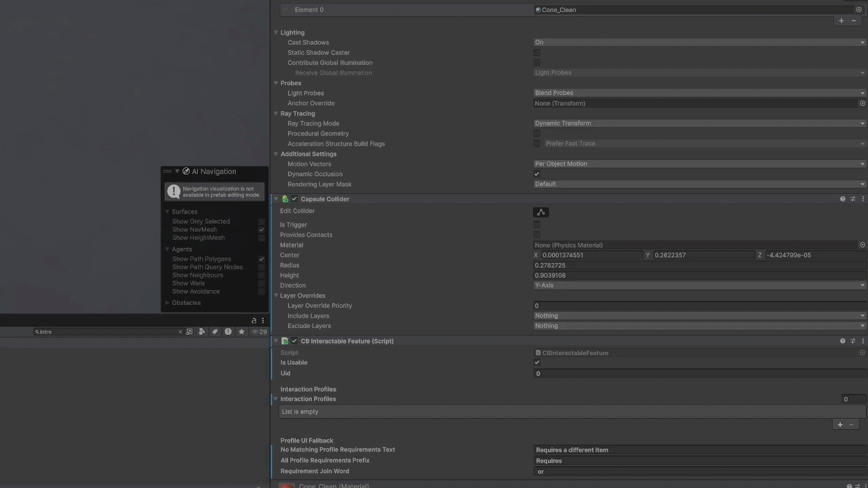Click the Capsule Collider component icon

(x=285, y=199)
